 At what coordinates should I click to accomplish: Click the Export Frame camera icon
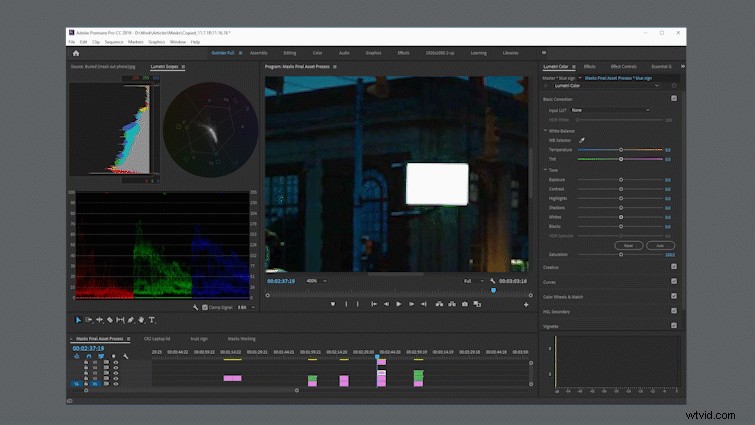point(465,304)
